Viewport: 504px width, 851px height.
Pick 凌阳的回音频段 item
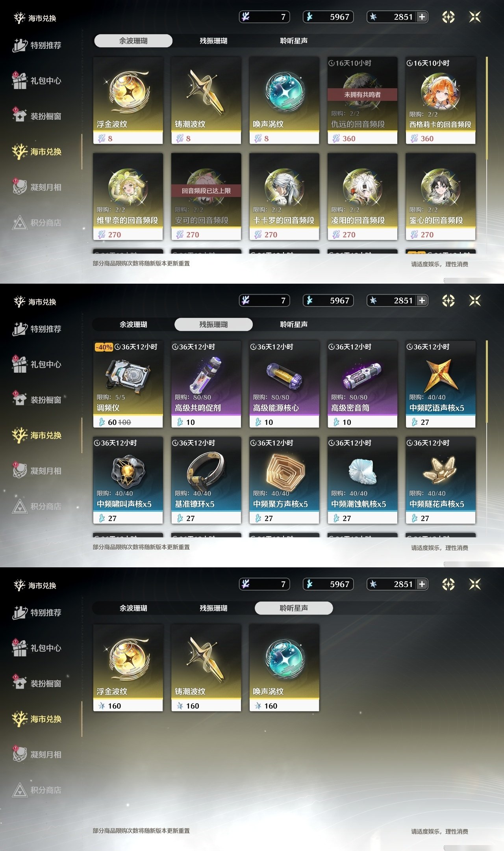pyautogui.click(x=362, y=197)
